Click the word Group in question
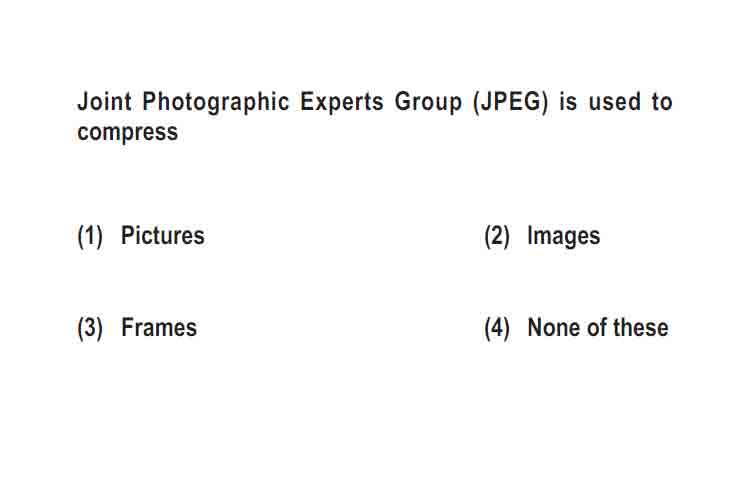The height and width of the screenshot is (500, 750). pos(428,102)
